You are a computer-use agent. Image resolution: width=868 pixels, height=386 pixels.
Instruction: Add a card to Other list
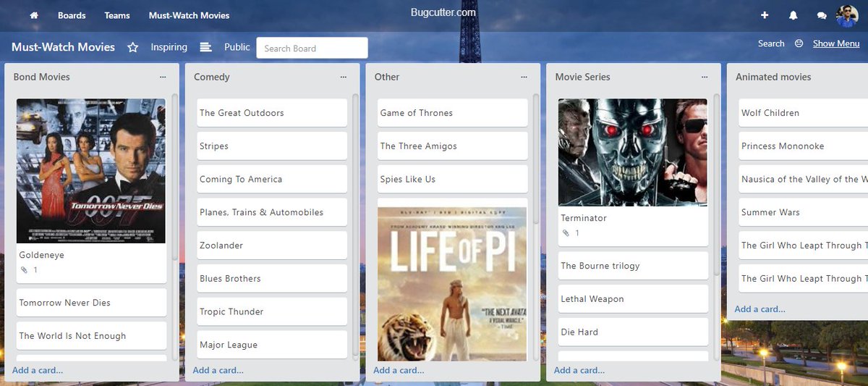tap(399, 370)
